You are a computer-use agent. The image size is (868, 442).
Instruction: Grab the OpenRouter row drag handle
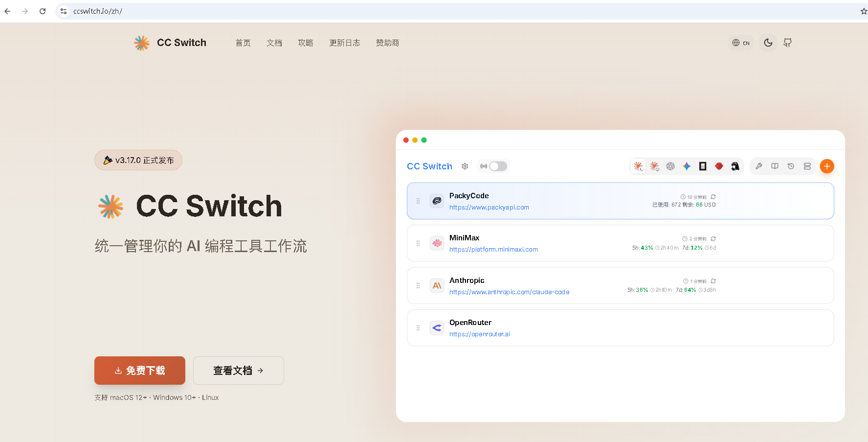point(418,328)
